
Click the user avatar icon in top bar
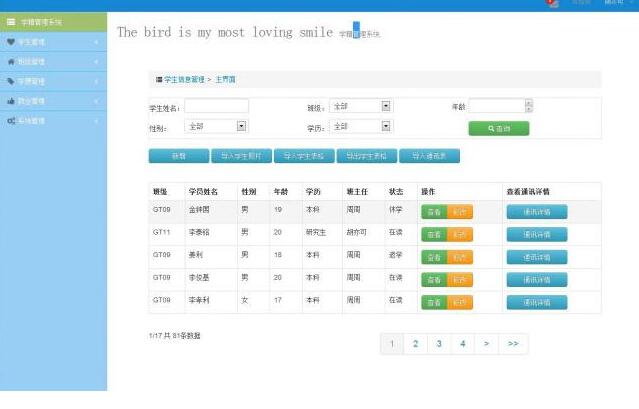coord(552,3)
